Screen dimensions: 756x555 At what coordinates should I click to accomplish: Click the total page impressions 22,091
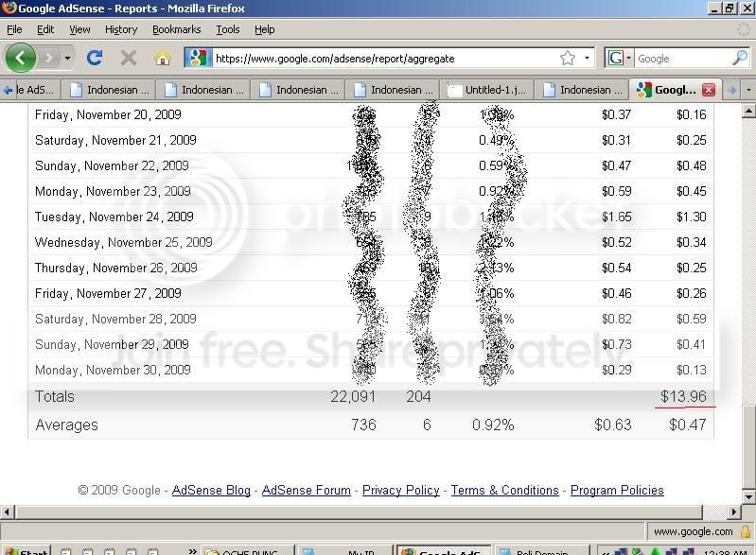click(x=353, y=396)
